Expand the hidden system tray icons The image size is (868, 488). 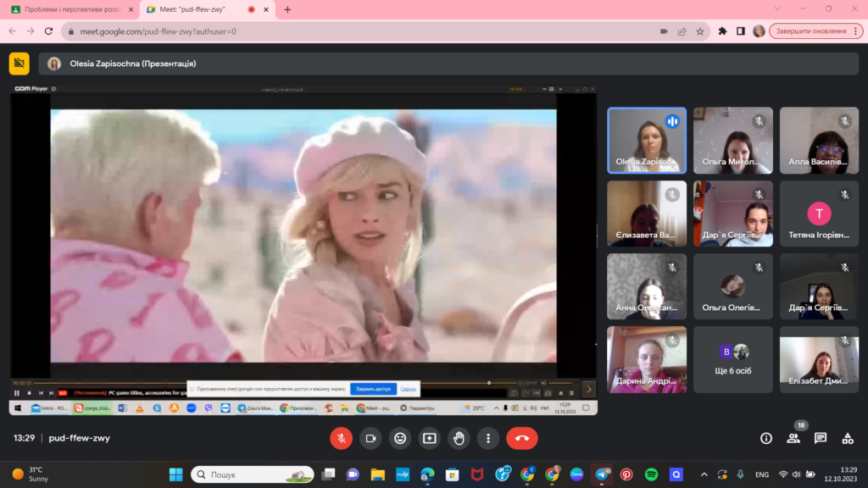[x=704, y=474]
